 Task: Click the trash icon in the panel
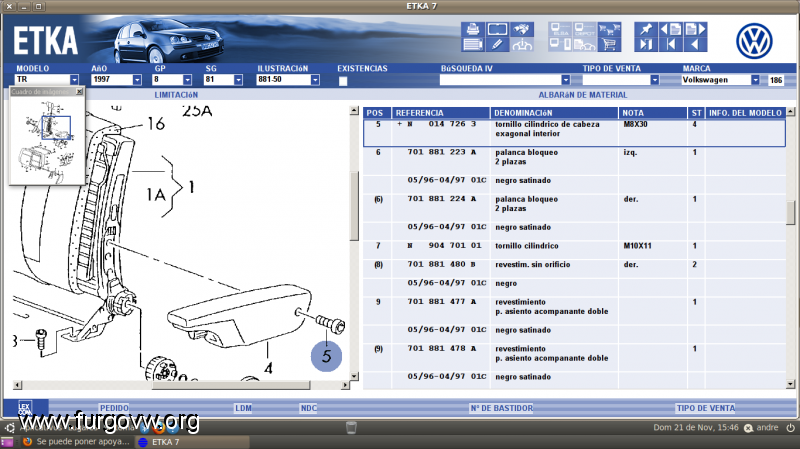click(x=351, y=428)
